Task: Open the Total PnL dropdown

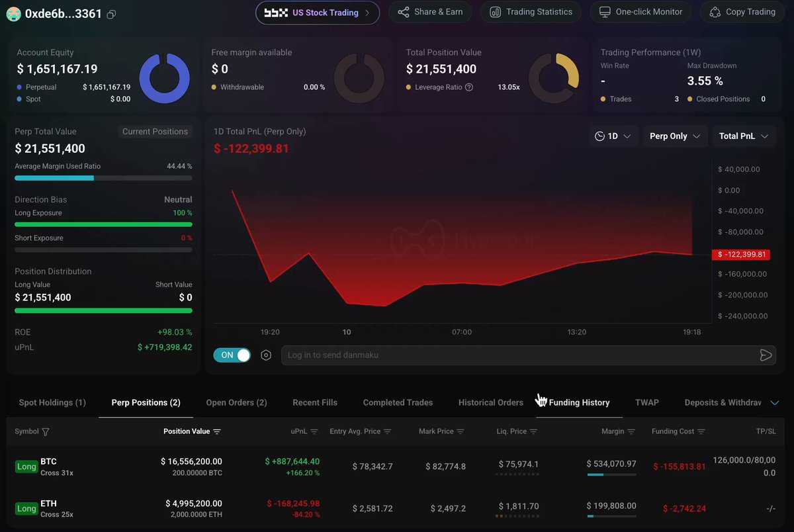Action: (x=744, y=136)
